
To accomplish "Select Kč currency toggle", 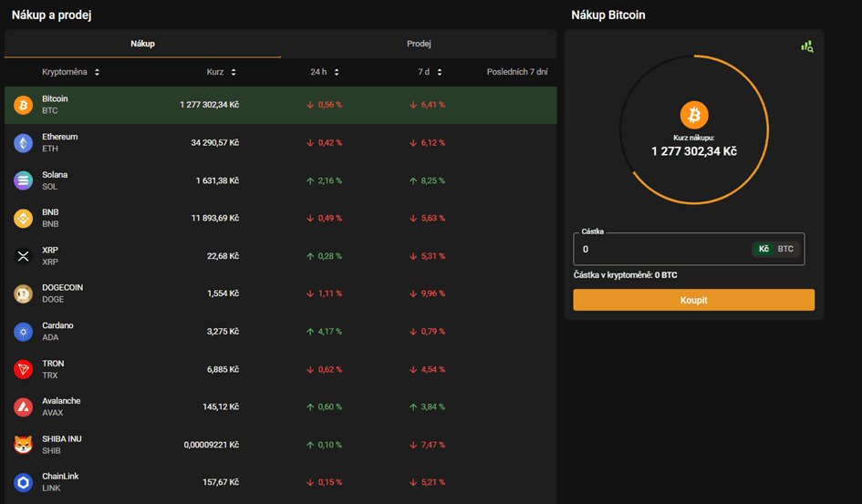I will 763,249.
